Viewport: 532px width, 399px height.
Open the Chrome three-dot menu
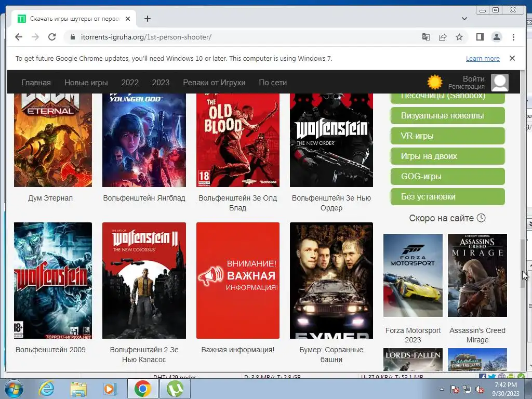coord(513,37)
